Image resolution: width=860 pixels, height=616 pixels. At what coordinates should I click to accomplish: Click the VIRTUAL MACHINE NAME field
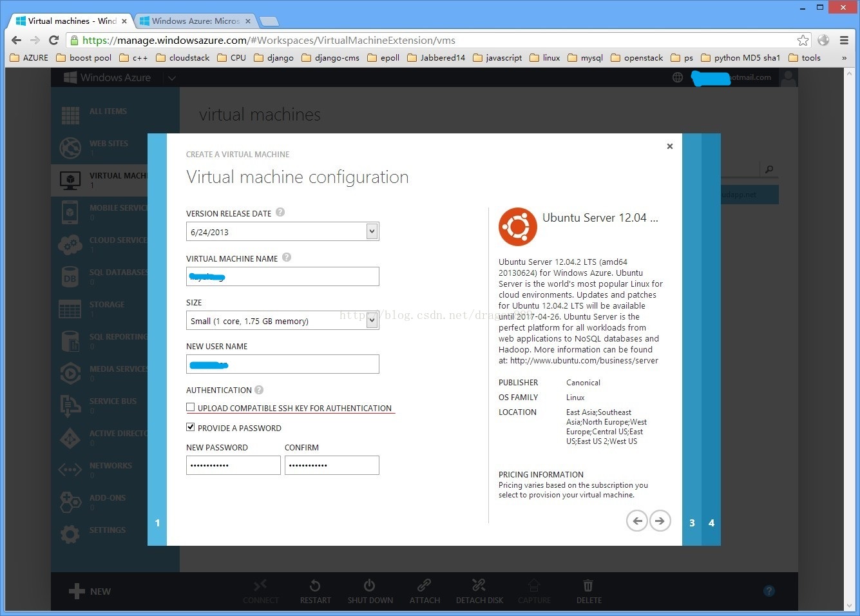pyautogui.click(x=283, y=276)
